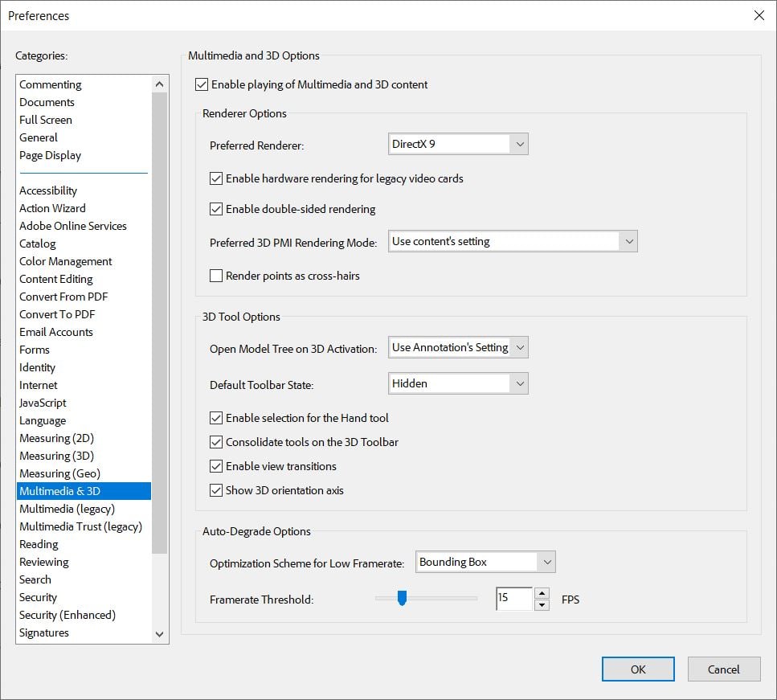Turn off Show 3D orientation axis

click(x=216, y=490)
